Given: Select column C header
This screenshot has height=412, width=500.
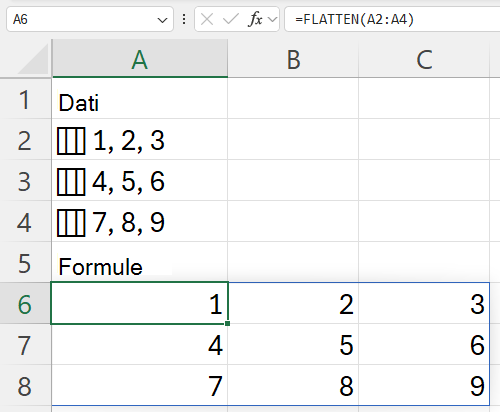Looking at the screenshot, I should tap(424, 58).
